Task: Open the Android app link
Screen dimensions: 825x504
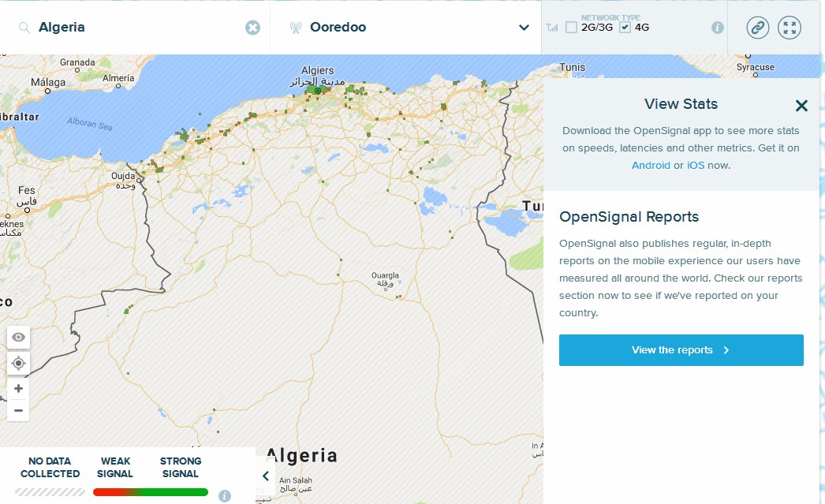Action: (651, 166)
